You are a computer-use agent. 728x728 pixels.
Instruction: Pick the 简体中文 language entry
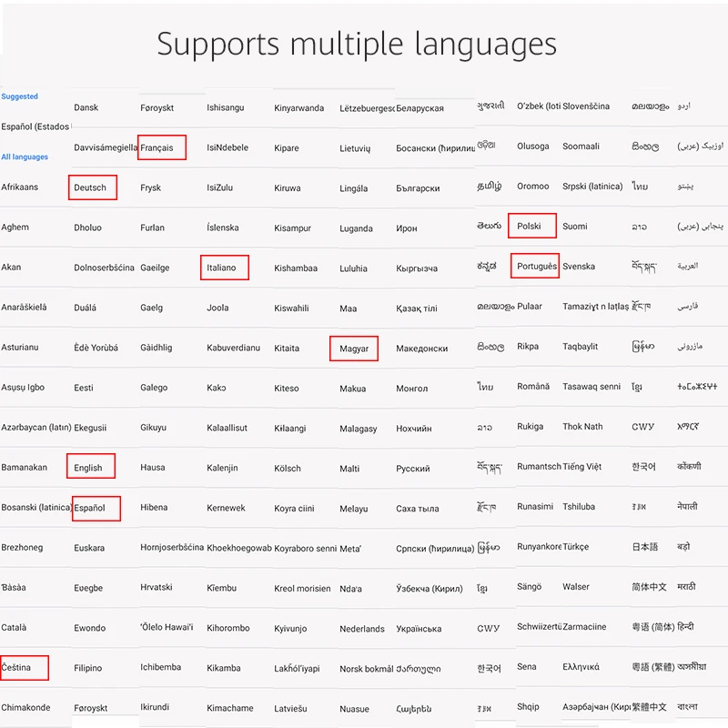coord(649,587)
